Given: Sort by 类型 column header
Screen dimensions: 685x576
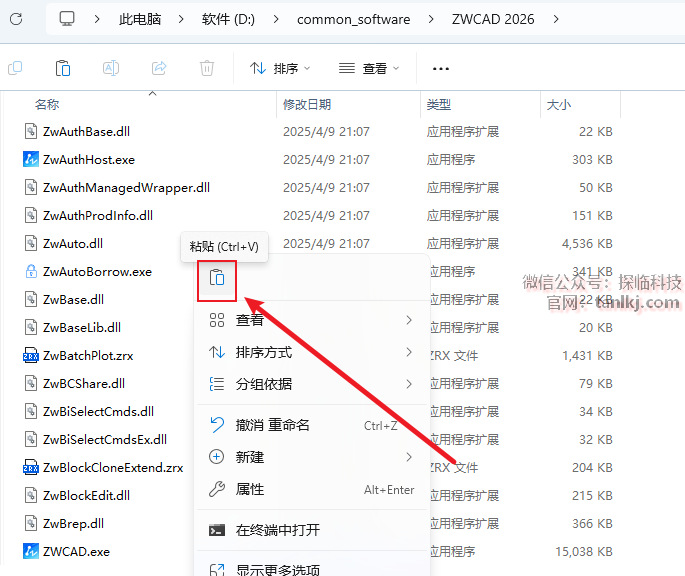Looking at the screenshot, I should [439, 104].
